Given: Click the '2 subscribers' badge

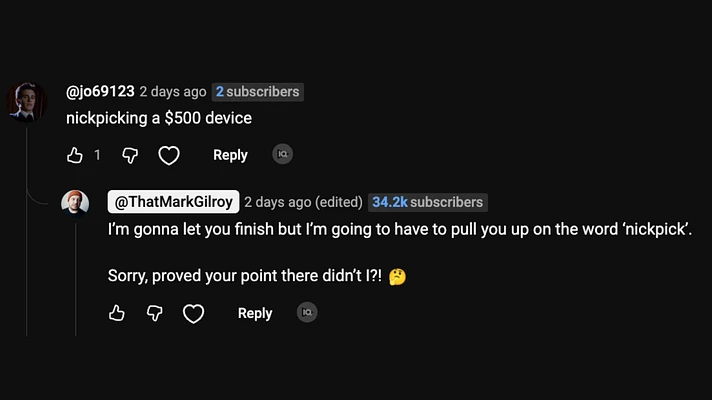Looking at the screenshot, I should point(257,92).
